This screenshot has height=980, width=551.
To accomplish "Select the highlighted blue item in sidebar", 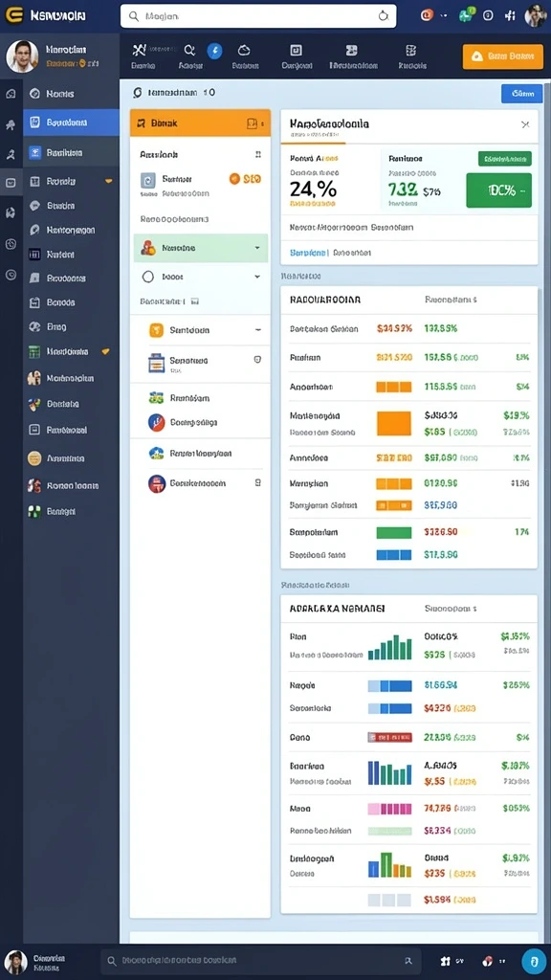I will pos(71,122).
